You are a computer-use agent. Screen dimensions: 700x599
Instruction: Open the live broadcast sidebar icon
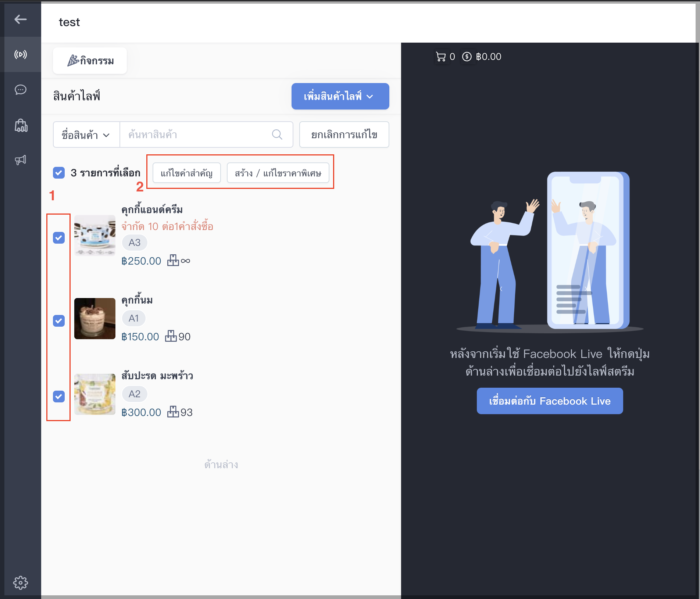pos(21,55)
